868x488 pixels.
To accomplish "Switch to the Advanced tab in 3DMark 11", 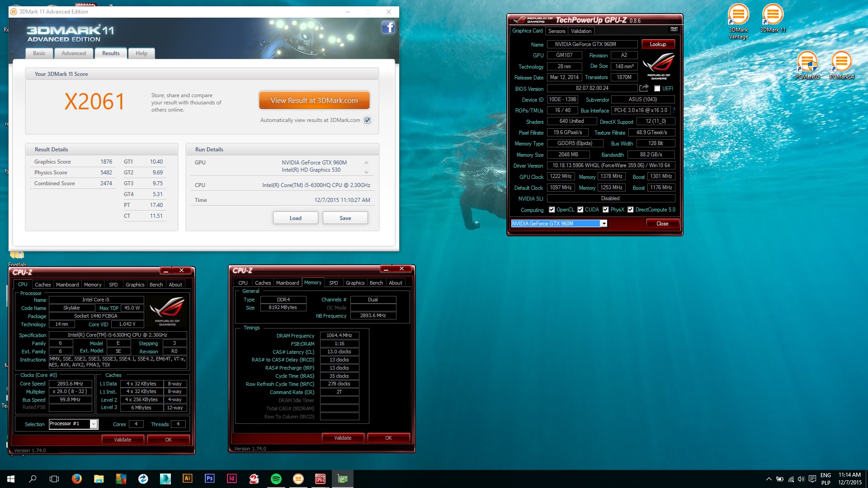I will pyautogui.click(x=74, y=53).
